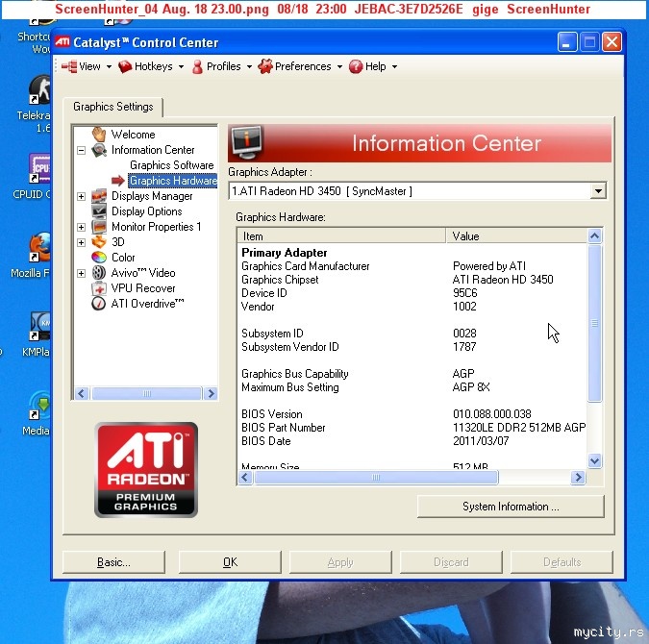649x644 pixels.
Task: Click the Displays Manager icon
Action: 99,196
